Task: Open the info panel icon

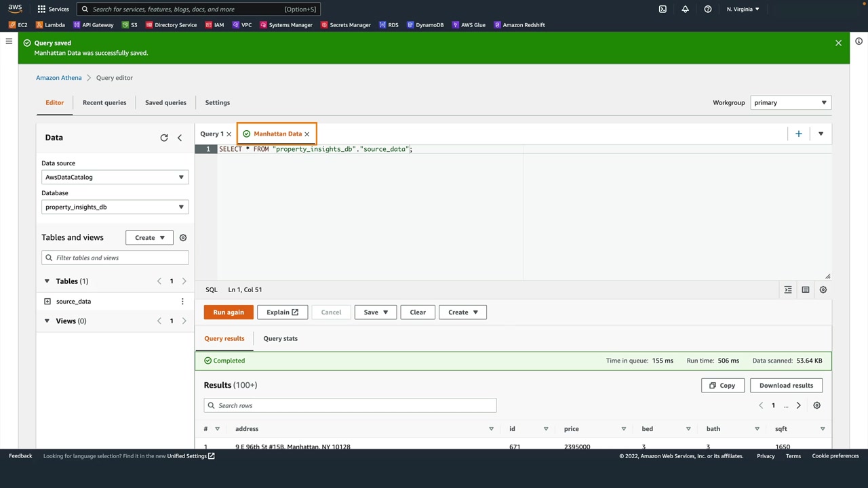Action: pyautogui.click(x=859, y=41)
